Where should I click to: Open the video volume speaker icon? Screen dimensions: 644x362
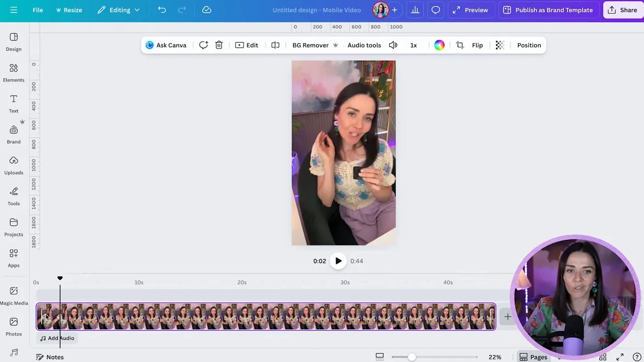(393, 45)
